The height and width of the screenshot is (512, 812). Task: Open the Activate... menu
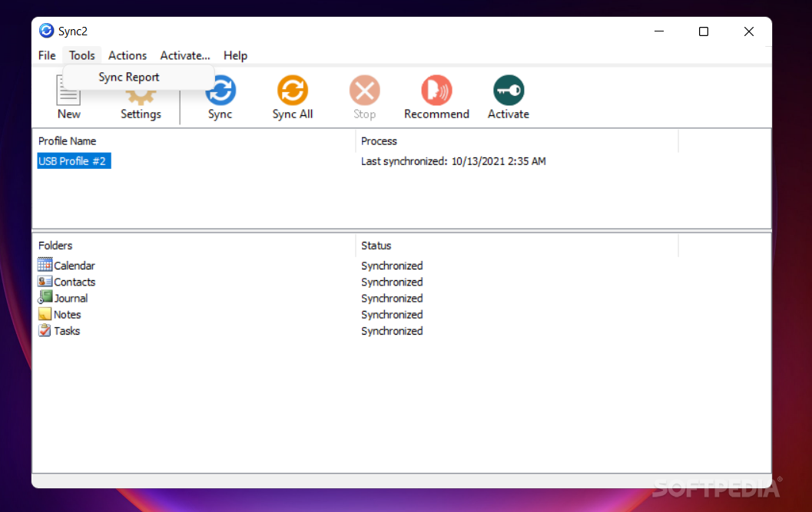point(185,55)
